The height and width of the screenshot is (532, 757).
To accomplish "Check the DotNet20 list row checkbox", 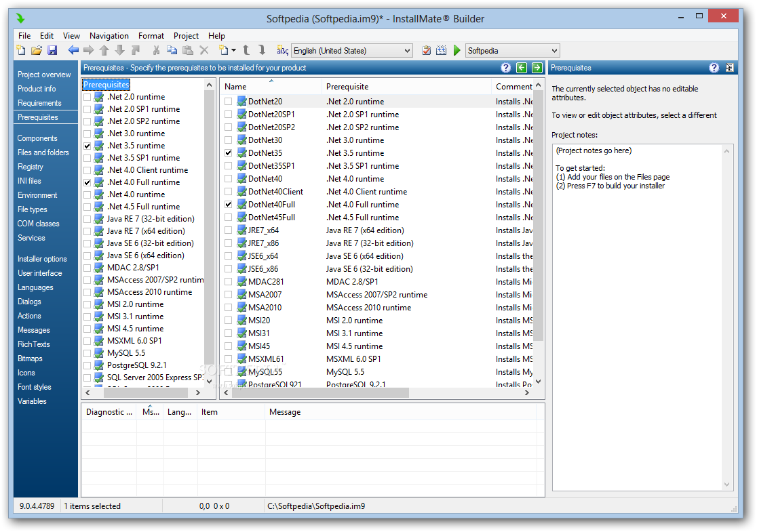I will [229, 102].
